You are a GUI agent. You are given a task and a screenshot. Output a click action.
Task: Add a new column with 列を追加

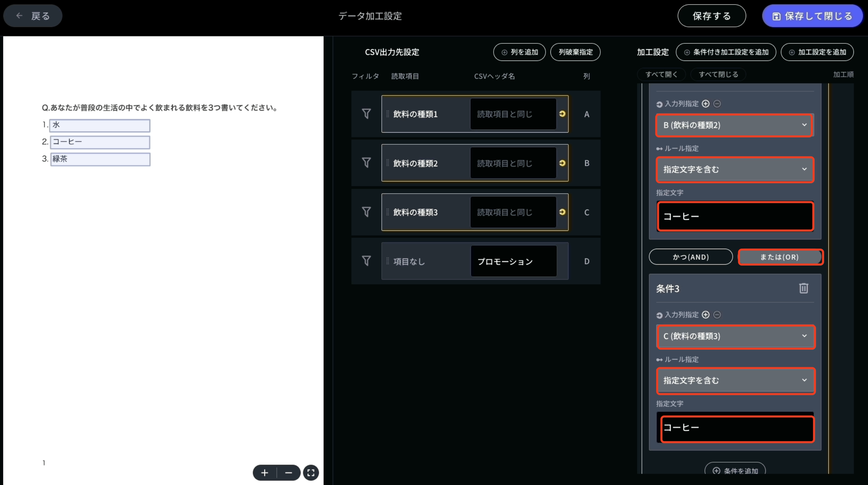tap(519, 52)
